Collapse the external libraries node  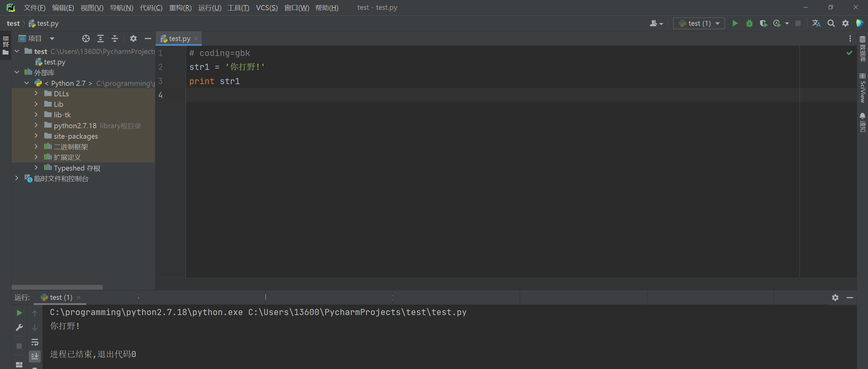pos(17,72)
